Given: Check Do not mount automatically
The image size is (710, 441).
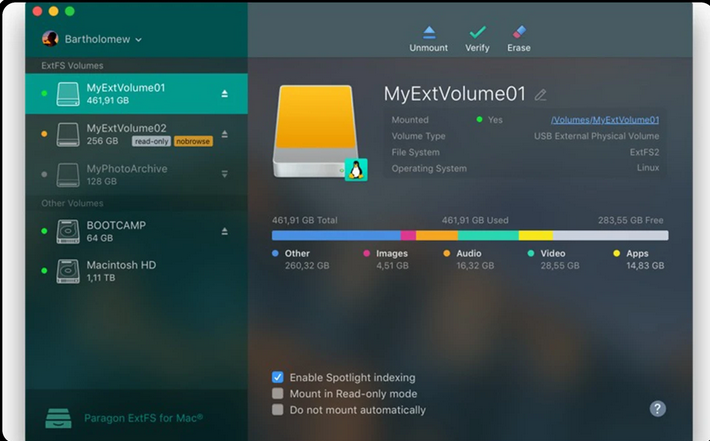Looking at the screenshot, I should tap(278, 410).
